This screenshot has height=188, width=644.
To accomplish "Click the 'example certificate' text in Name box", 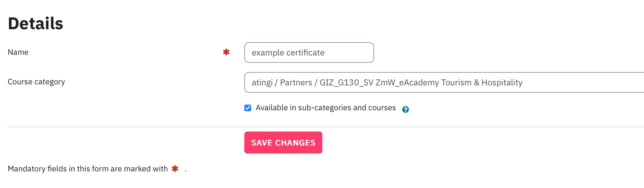I will coord(288,53).
